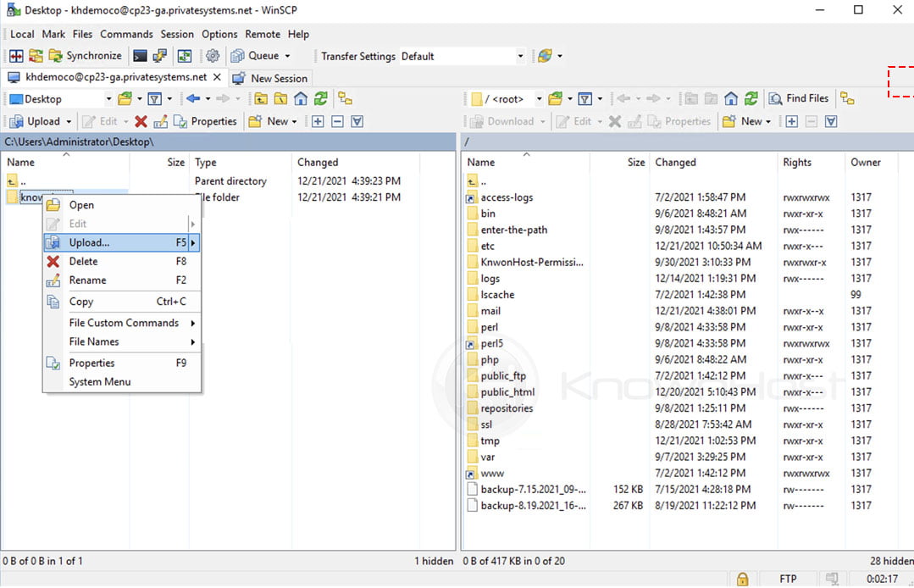Open the Commands menu
Screen dimensions: 914x588
tap(126, 34)
